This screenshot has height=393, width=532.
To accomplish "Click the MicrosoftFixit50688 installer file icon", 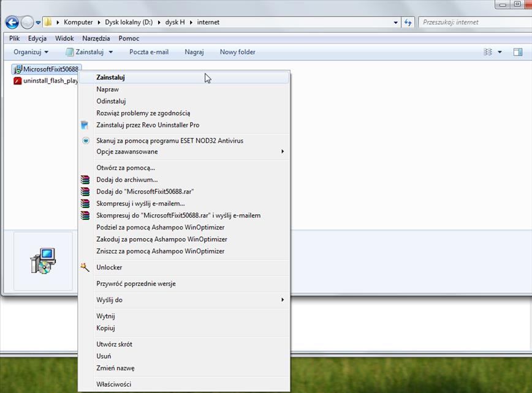I will point(18,69).
